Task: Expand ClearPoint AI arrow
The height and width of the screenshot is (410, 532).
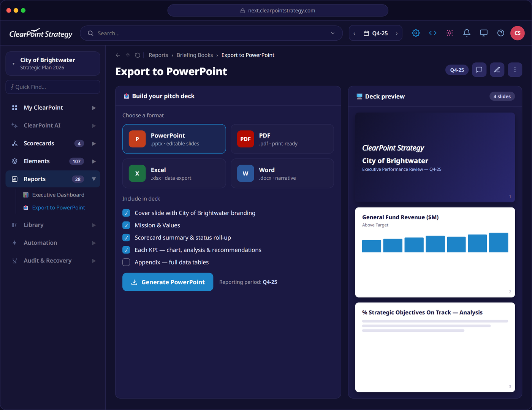Action: pyautogui.click(x=94, y=126)
